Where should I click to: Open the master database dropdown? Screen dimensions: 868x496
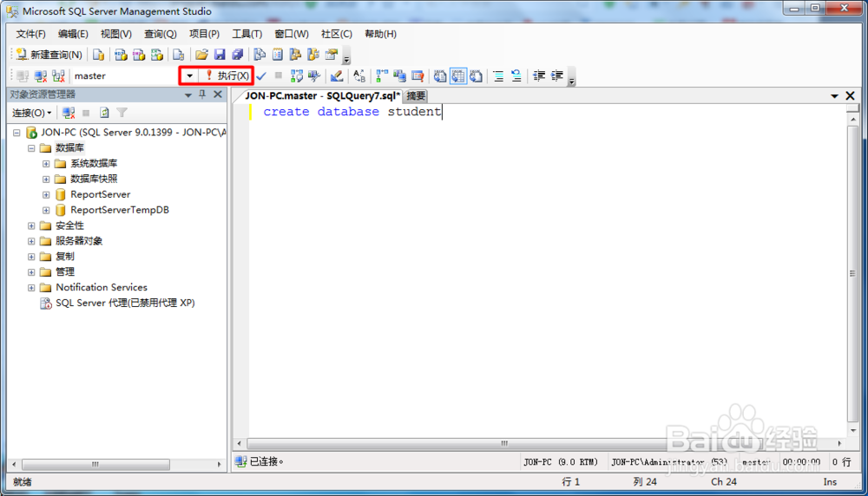pyautogui.click(x=189, y=75)
